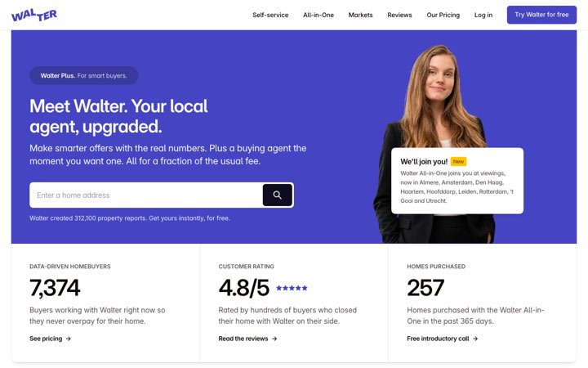The height and width of the screenshot is (368, 588).
Task: Click the Buyers working with Walter description
Action: (x=97, y=316)
